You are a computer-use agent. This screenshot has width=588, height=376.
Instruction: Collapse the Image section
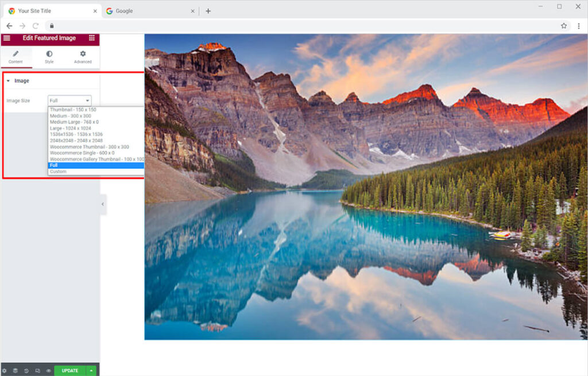[x=8, y=81]
